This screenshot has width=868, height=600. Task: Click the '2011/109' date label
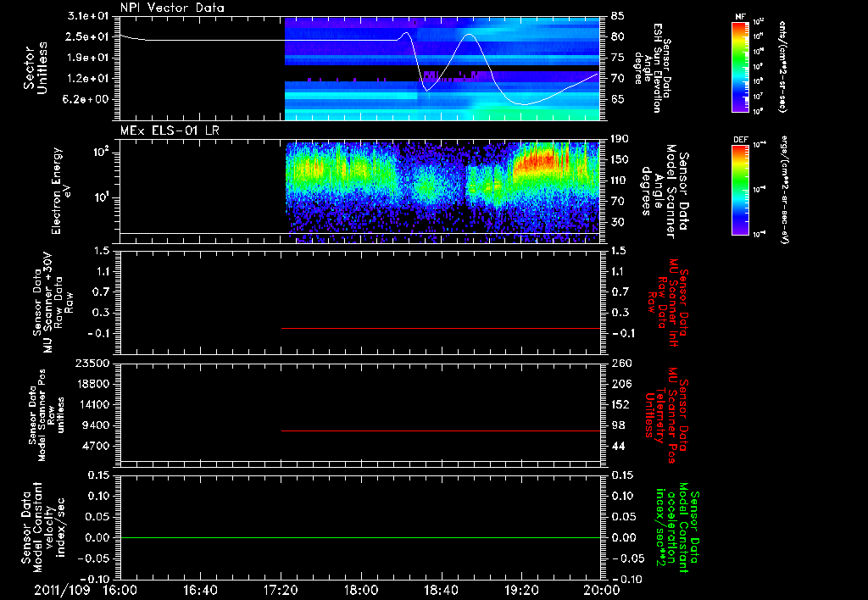[x=62, y=590]
